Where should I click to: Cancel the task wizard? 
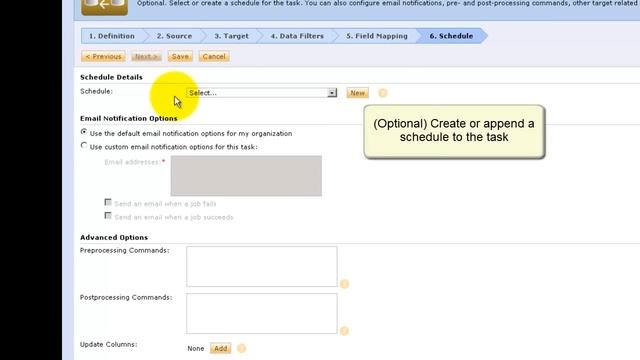[214, 56]
